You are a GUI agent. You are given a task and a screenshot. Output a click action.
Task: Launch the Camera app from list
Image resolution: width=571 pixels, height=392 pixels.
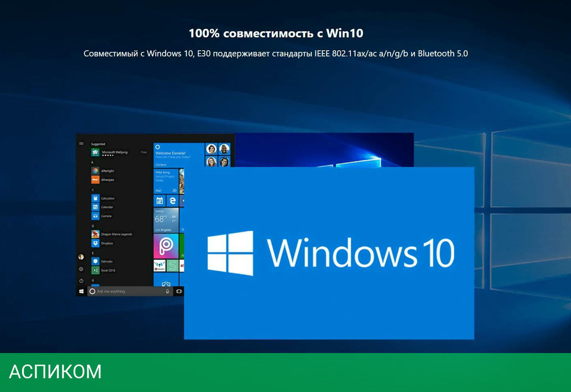tap(102, 216)
